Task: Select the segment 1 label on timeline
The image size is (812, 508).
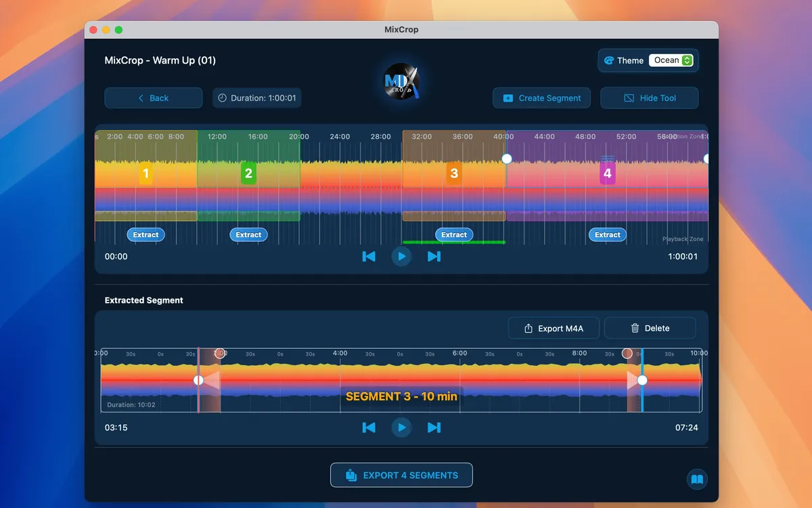Action: 145,173
